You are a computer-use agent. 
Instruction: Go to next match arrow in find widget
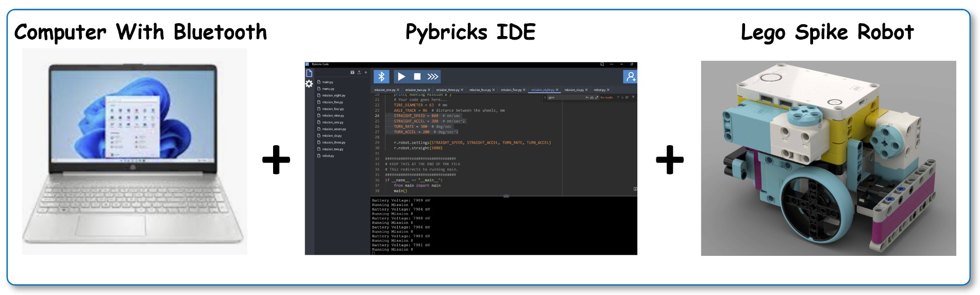pos(622,97)
